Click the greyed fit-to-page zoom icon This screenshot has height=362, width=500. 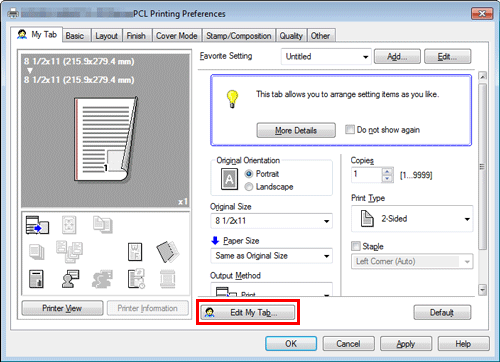(69, 224)
